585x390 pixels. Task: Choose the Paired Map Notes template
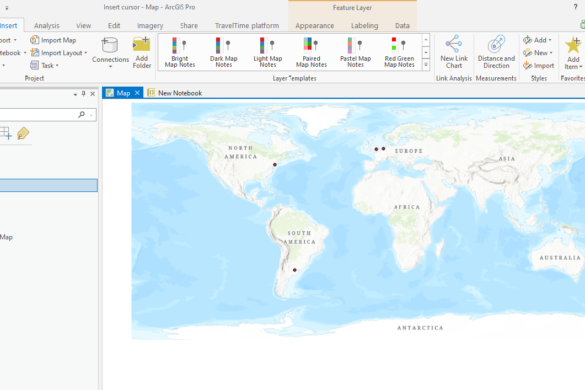pyautogui.click(x=311, y=52)
